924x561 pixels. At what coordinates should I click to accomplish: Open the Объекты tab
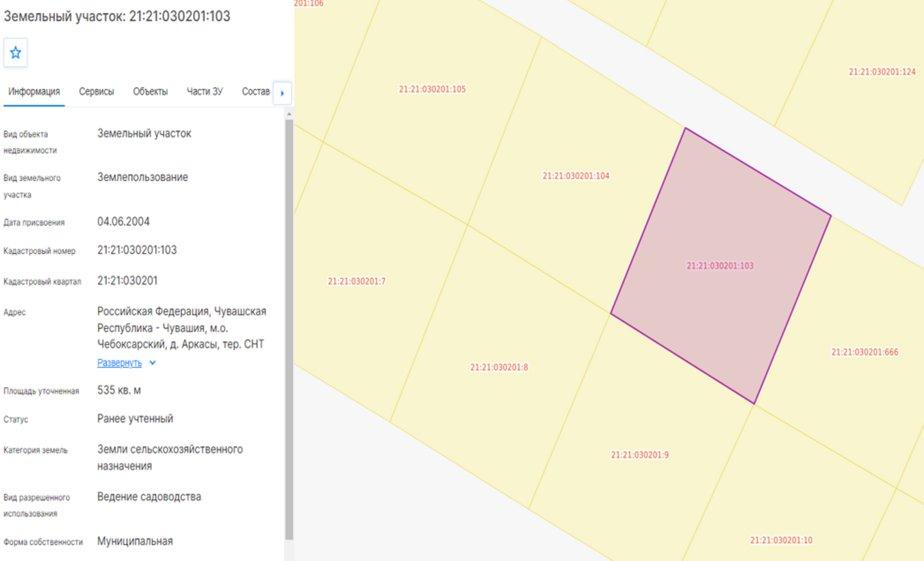click(151, 92)
